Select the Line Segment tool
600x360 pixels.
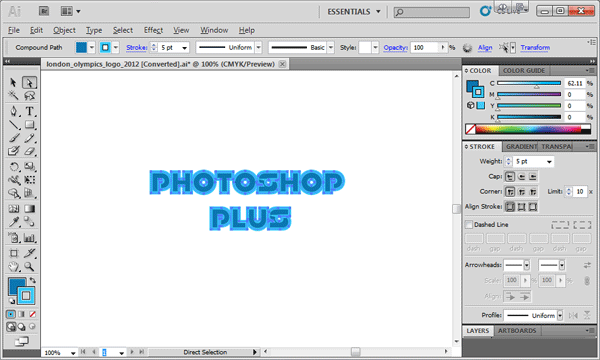coord(14,125)
